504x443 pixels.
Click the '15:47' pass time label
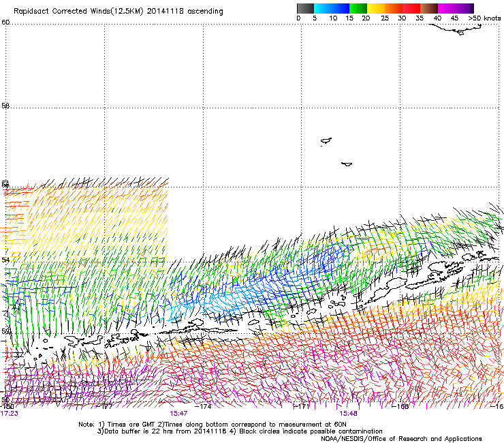pyautogui.click(x=178, y=414)
